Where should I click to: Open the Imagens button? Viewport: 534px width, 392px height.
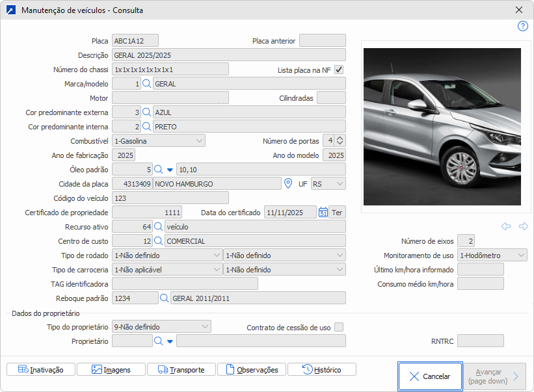coord(111,369)
